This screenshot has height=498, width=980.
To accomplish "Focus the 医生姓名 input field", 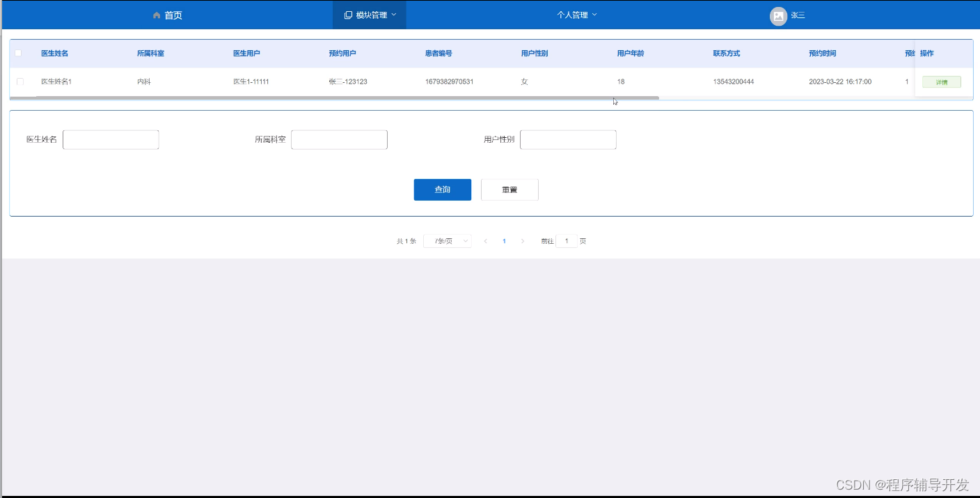I will [x=111, y=139].
